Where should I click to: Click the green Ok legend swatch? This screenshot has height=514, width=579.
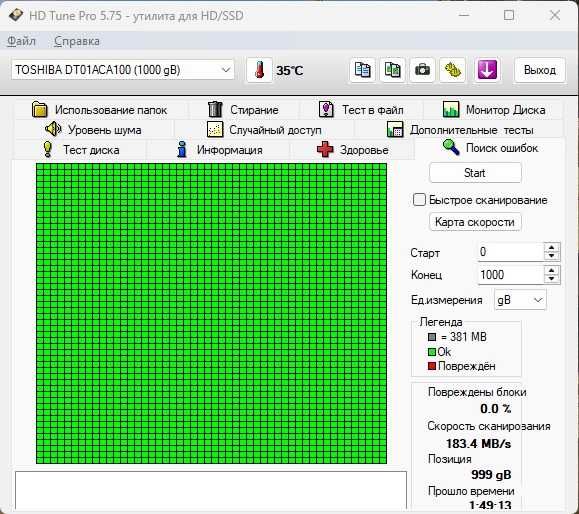coord(432,352)
